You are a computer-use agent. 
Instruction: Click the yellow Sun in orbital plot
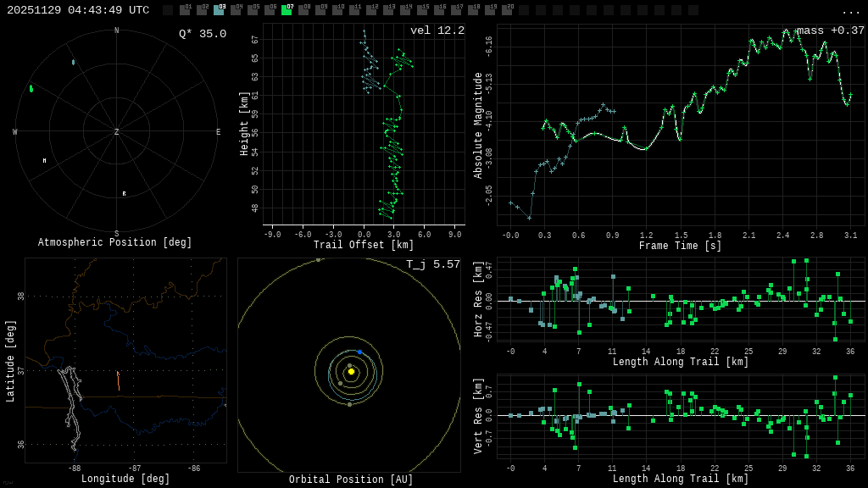tap(351, 371)
